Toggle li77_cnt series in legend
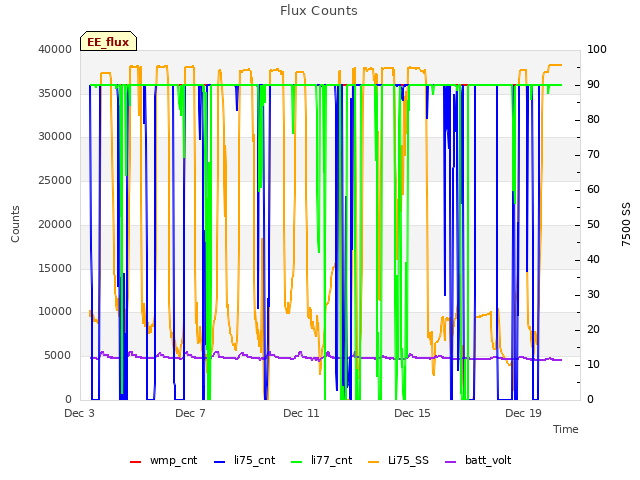The height and width of the screenshot is (480, 640). coord(322,460)
